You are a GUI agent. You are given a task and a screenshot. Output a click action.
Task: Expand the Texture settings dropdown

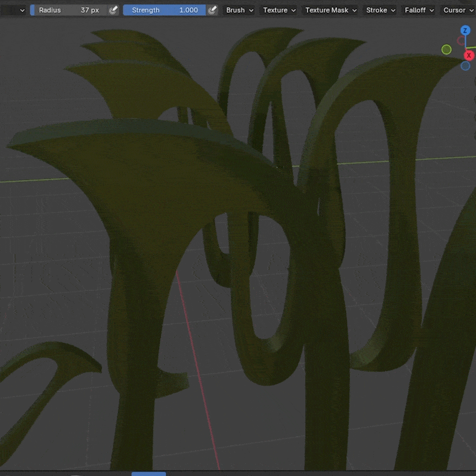coord(279,10)
